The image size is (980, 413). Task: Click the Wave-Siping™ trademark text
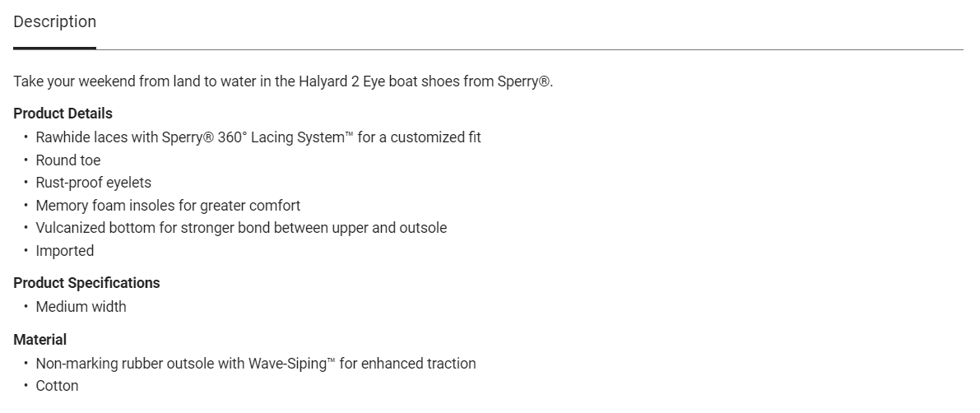[291, 364]
